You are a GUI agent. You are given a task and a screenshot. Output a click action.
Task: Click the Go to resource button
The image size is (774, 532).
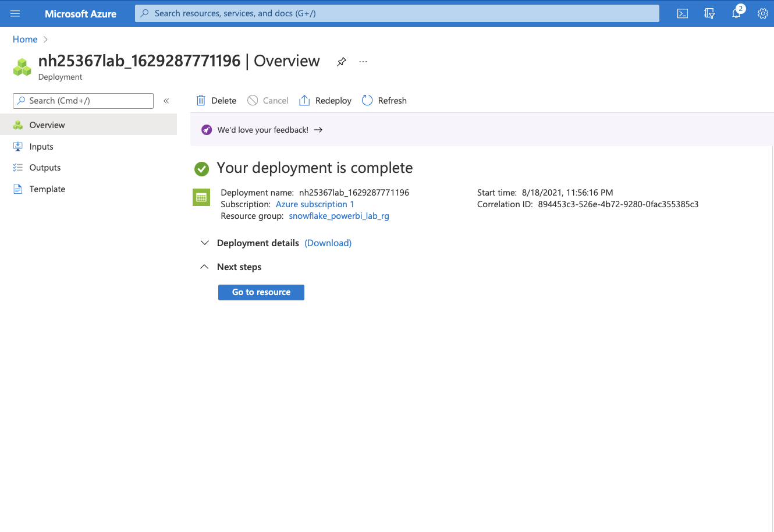(x=261, y=292)
